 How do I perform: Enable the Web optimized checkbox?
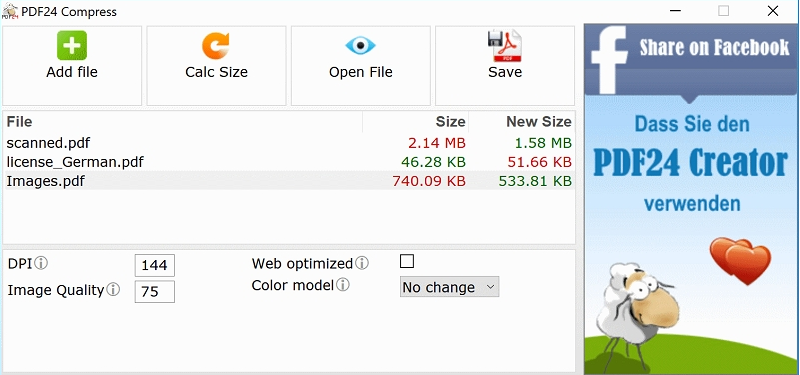(407, 261)
